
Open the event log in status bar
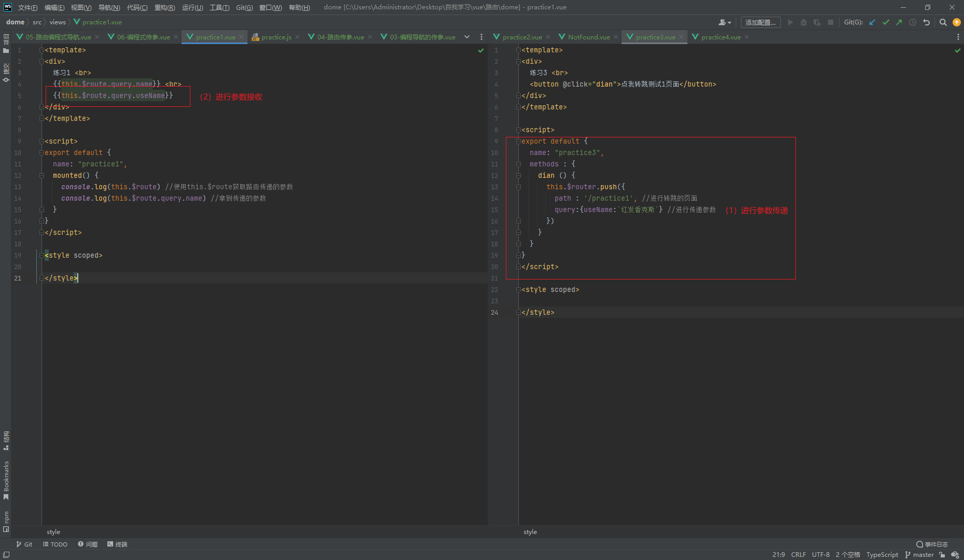(932, 544)
